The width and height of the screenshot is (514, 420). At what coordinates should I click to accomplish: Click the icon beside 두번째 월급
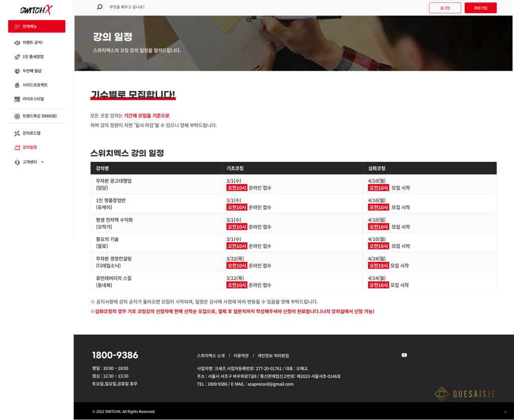17,71
